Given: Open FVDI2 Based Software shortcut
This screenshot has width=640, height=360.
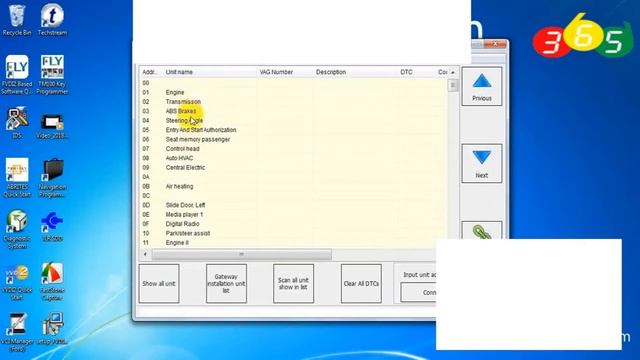Looking at the screenshot, I should click(17, 75).
